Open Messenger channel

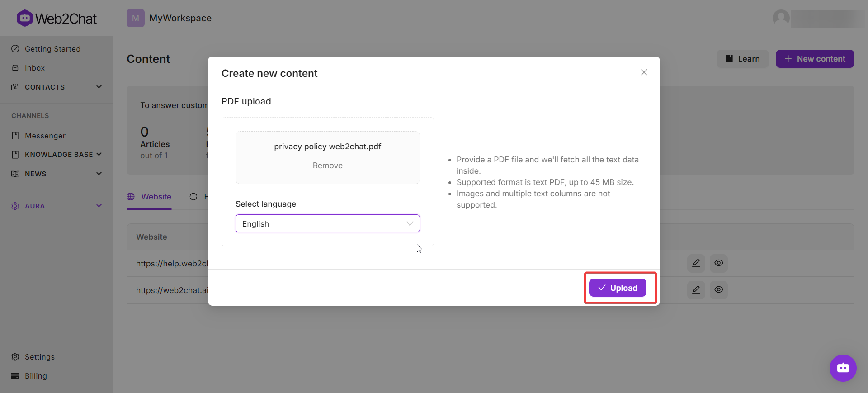click(x=45, y=136)
